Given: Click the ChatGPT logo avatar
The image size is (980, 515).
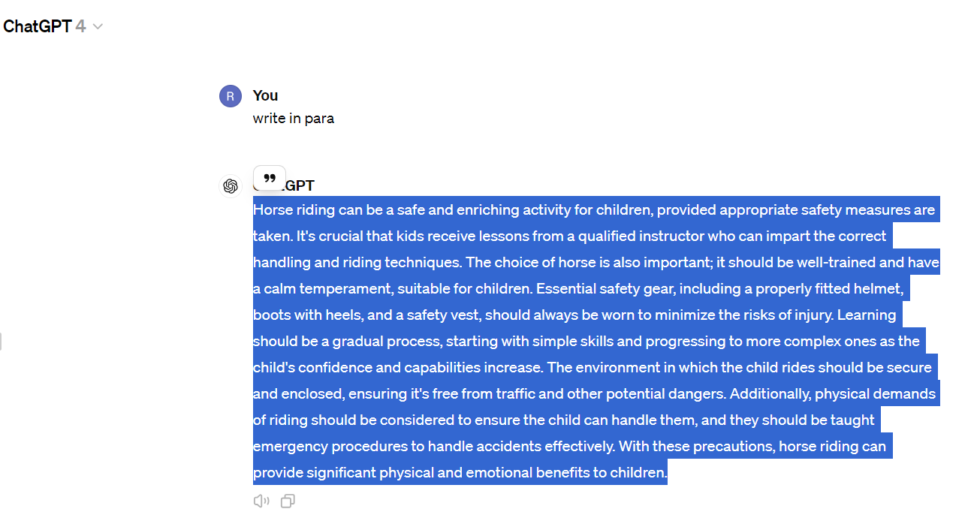Looking at the screenshot, I should pos(231,186).
